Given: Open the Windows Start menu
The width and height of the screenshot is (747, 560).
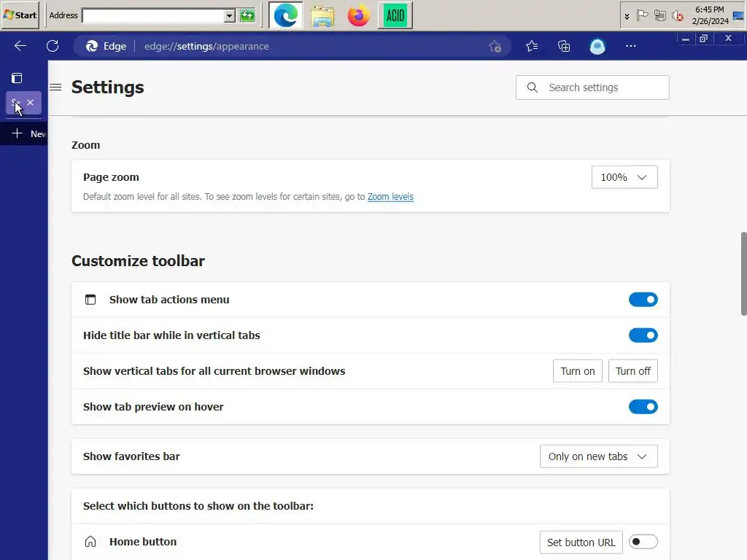Looking at the screenshot, I should click(20, 15).
